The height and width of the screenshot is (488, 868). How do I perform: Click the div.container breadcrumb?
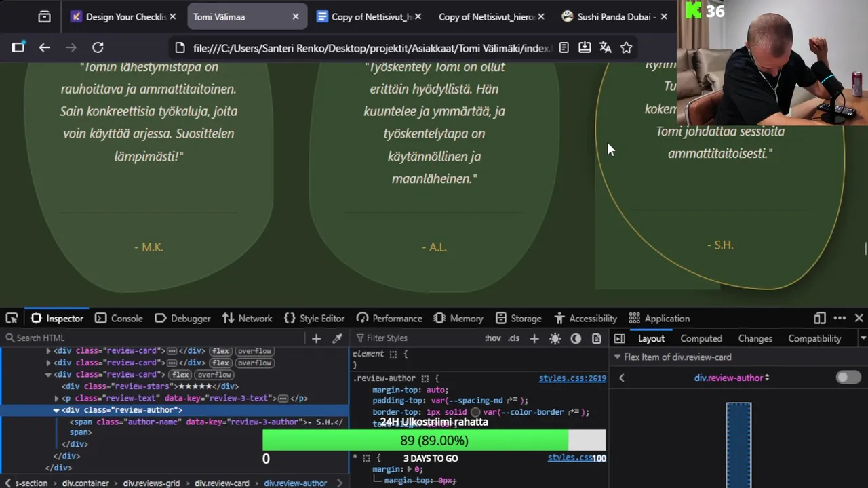85,483
